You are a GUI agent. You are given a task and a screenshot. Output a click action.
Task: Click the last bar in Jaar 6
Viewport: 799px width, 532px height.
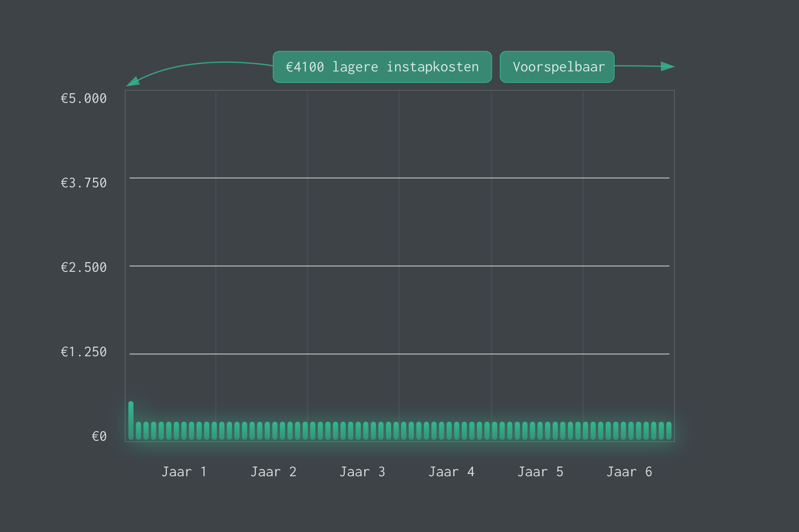coord(669,430)
